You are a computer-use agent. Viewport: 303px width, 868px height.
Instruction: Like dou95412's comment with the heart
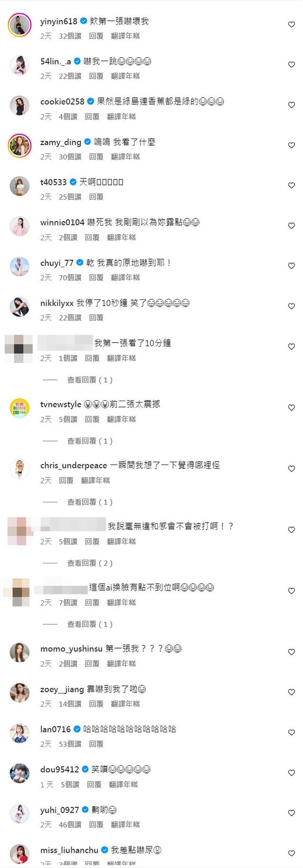point(292,773)
